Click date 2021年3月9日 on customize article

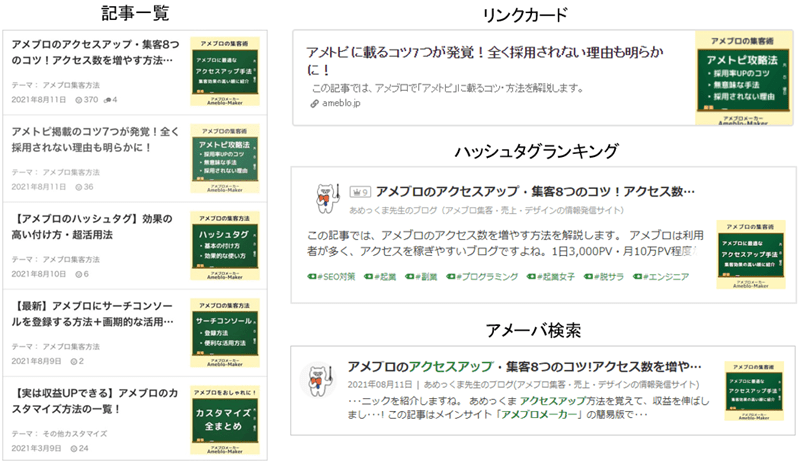(x=36, y=449)
